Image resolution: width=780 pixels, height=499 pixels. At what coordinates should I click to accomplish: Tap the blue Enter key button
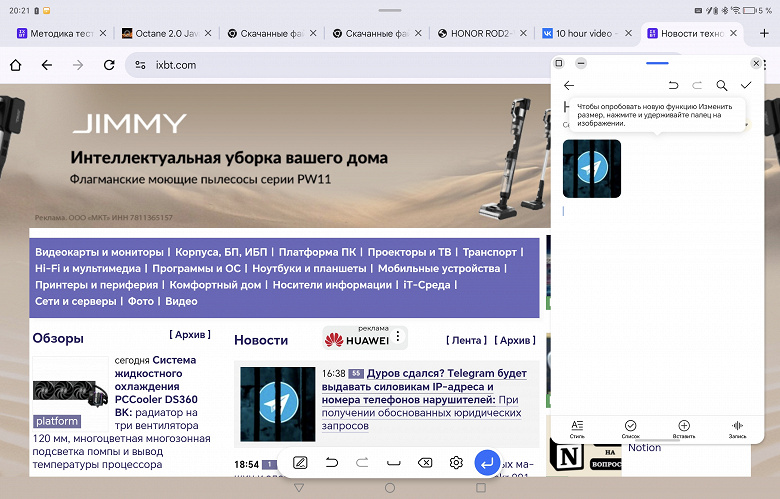tap(487, 463)
